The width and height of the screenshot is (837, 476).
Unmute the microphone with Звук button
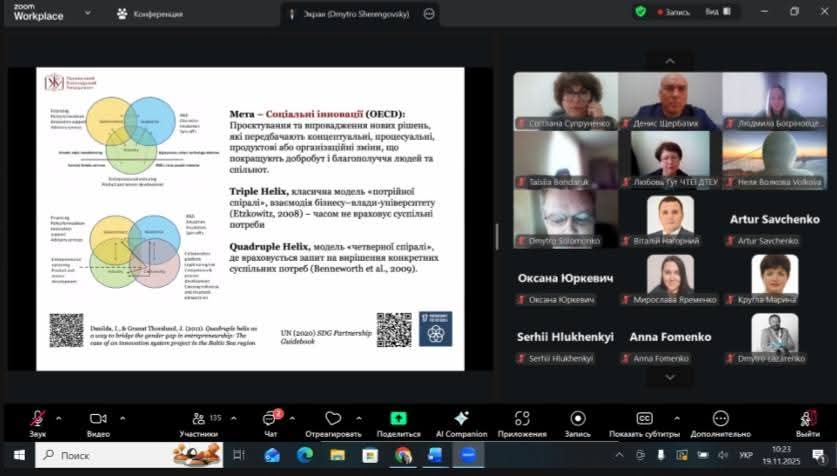38,419
